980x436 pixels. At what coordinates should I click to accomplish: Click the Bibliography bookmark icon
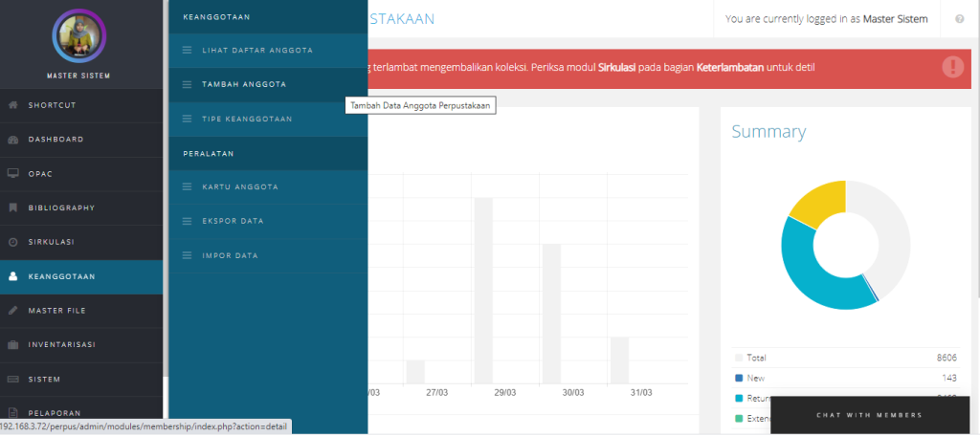(13, 207)
